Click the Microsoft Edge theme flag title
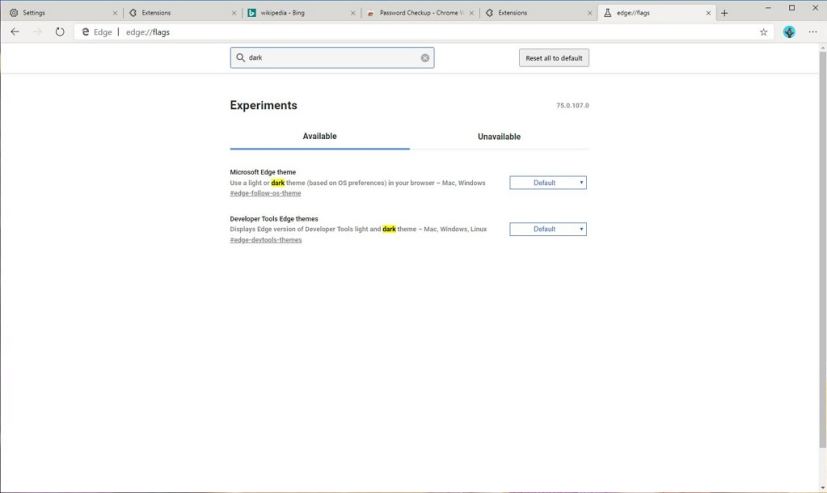This screenshot has height=493, width=827. 263,172
